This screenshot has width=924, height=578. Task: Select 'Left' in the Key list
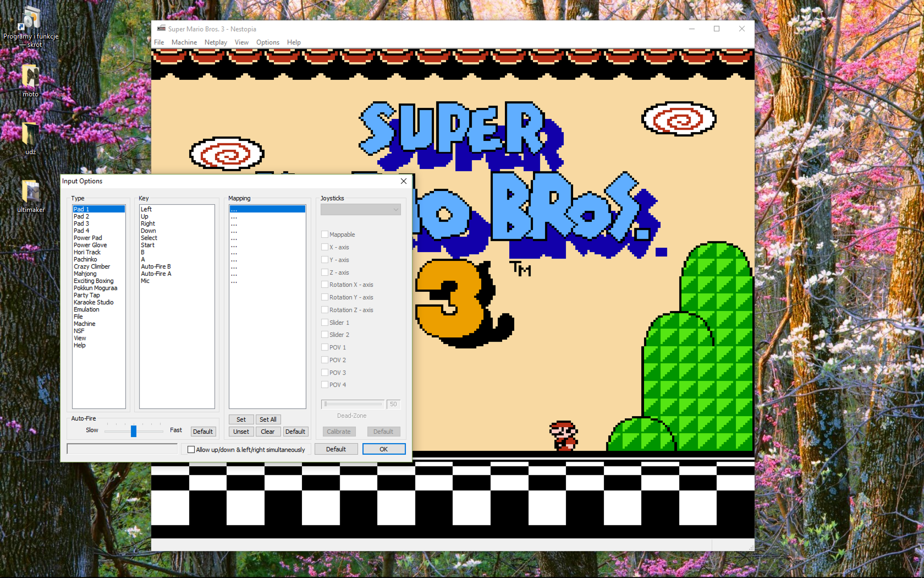177,209
